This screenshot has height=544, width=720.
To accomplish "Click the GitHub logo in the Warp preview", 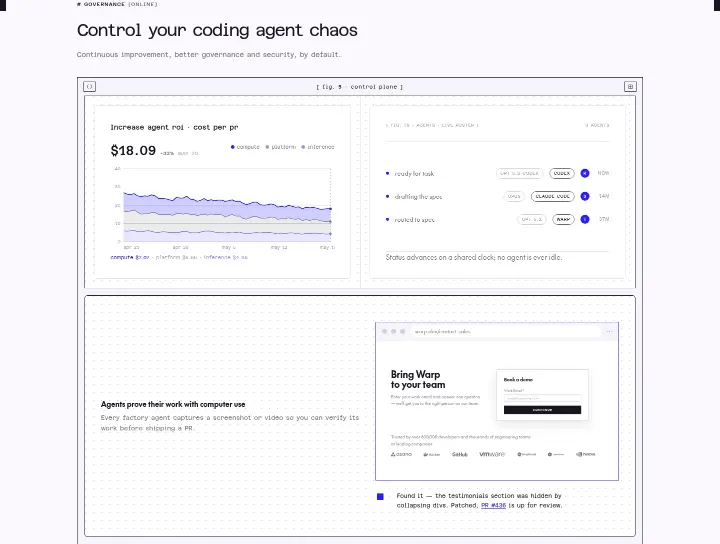I will 460,454.
